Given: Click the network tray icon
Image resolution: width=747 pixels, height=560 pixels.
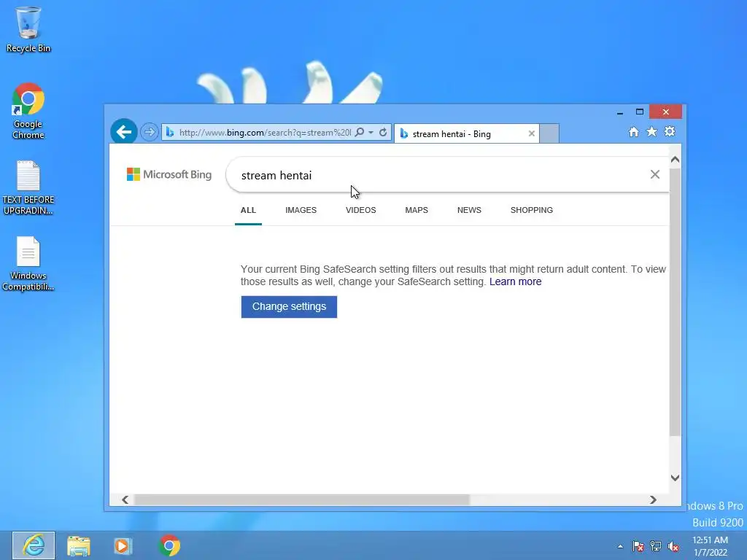Looking at the screenshot, I should coord(656,546).
